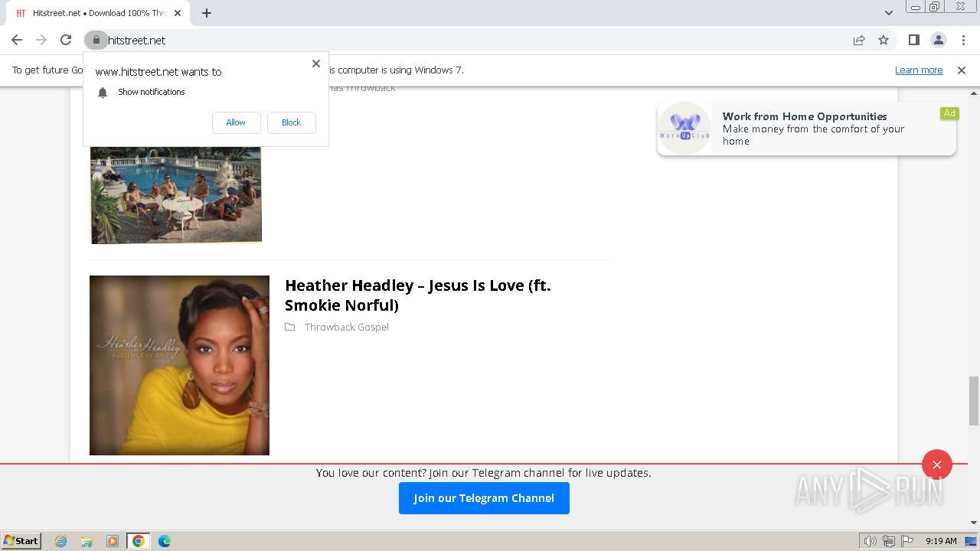Dismiss the notification permission popup

pos(316,64)
